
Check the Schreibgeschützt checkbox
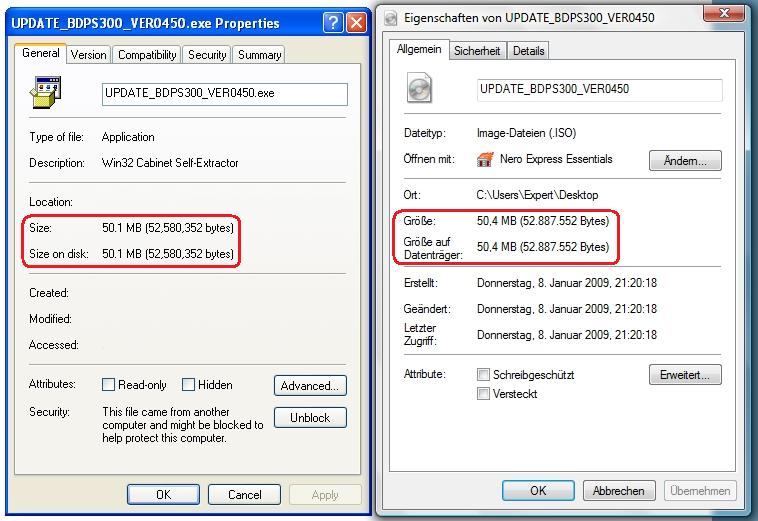coord(484,375)
